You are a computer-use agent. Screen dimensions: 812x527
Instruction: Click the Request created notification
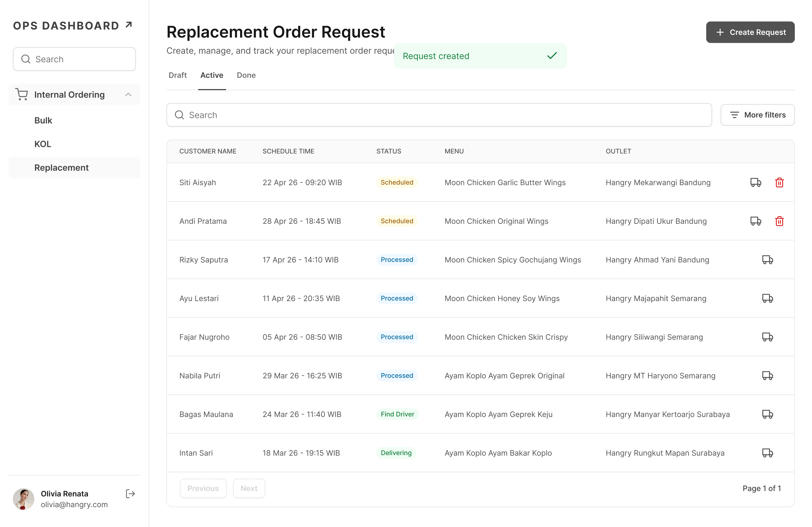click(480, 56)
